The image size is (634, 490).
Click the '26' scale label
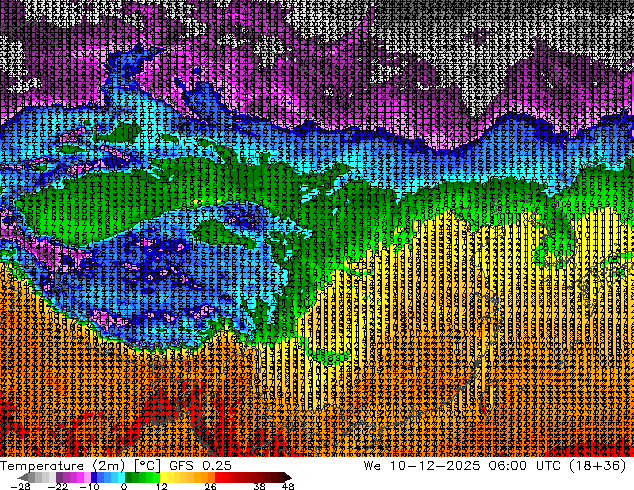[210, 486]
